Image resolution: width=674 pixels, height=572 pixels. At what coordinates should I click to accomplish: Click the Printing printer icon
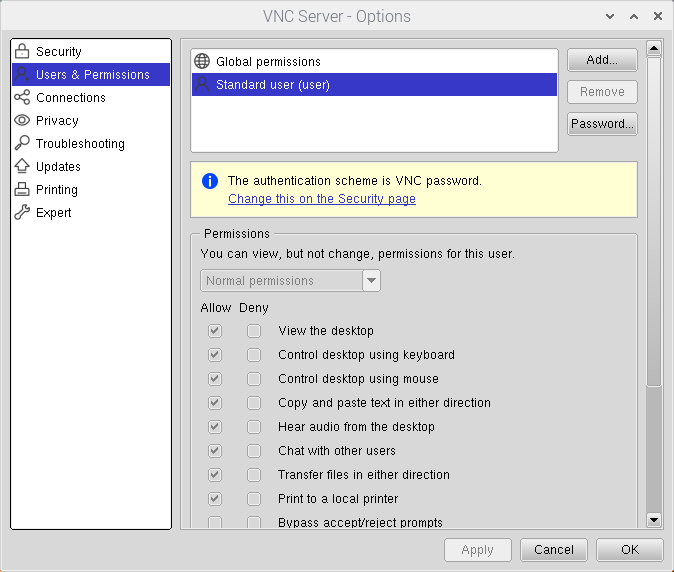22,189
